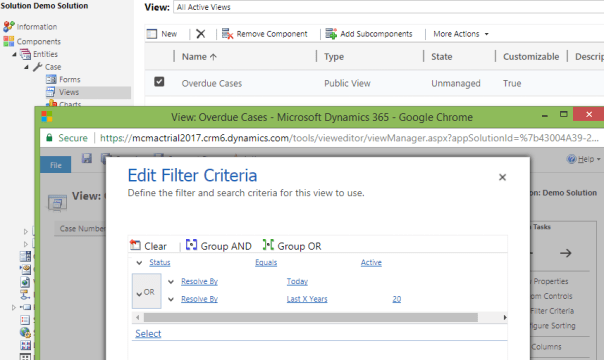Click Resolve By in the Today row
The image size is (604, 360).
coord(200,281)
